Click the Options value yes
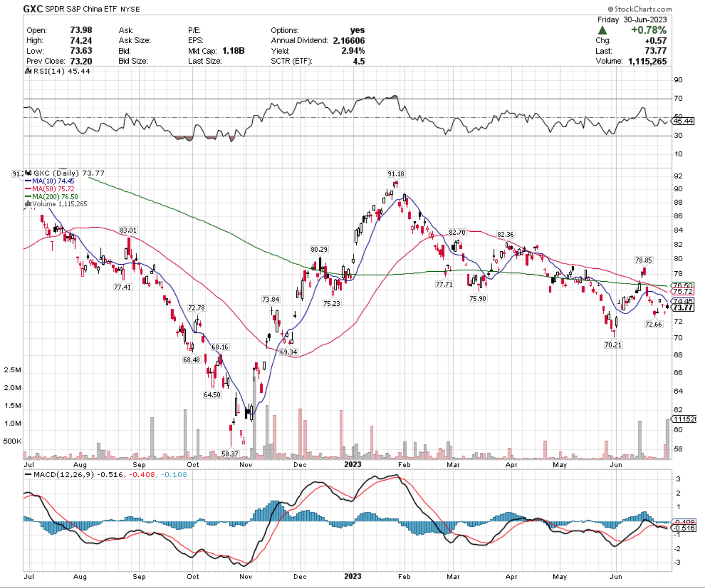705x588 pixels. point(357,30)
